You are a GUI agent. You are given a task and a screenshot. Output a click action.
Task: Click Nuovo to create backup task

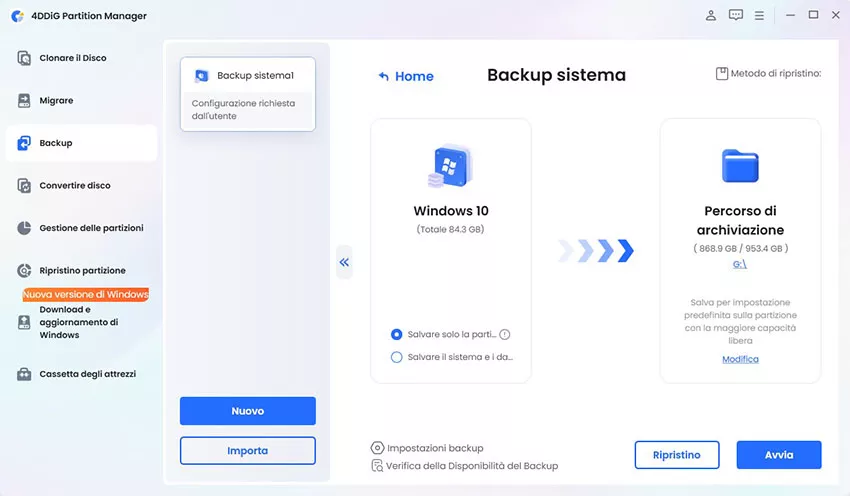pos(248,411)
